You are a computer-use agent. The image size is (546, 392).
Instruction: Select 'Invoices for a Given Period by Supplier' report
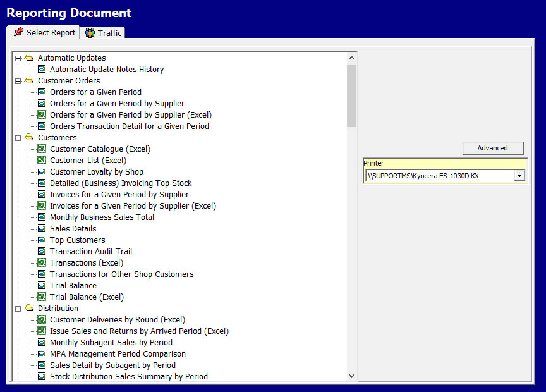[119, 195]
